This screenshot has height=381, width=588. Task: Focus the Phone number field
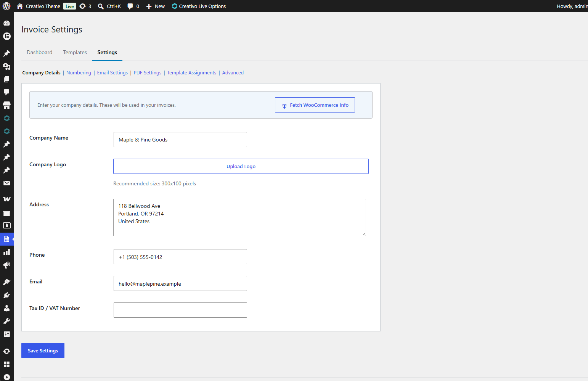180,257
